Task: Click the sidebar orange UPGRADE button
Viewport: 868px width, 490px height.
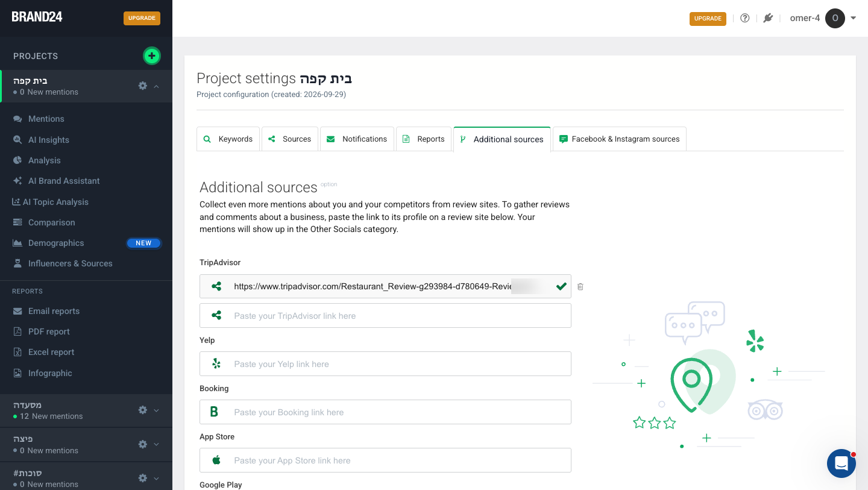Action: [x=142, y=18]
